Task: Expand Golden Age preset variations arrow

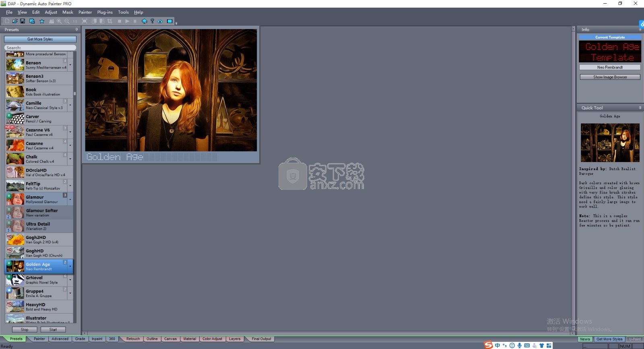Action: [70, 266]
